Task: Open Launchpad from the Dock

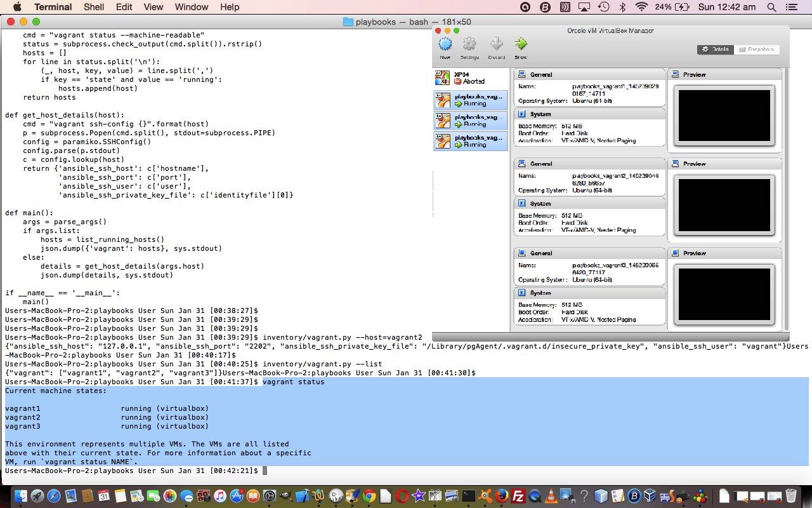Action: [x=37, y=495]
